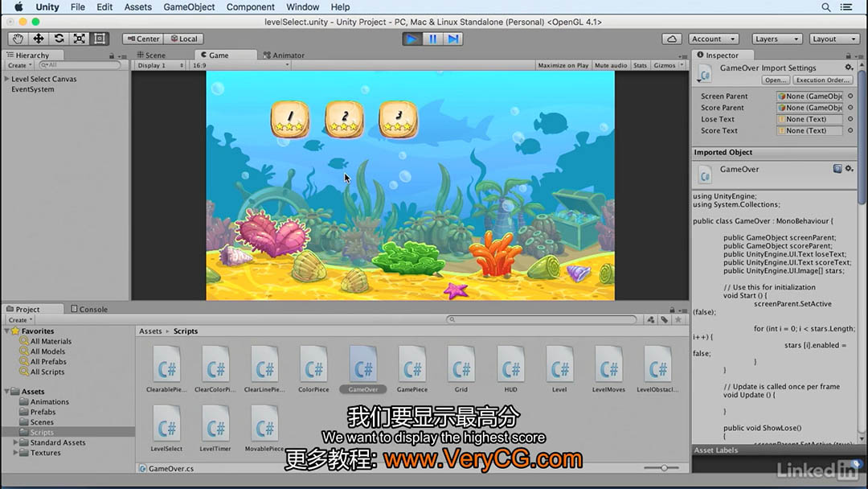Viewport: 868px width, 489px height.
Task: Toggle the Inspector panel lock
Action: click(848, 56)
